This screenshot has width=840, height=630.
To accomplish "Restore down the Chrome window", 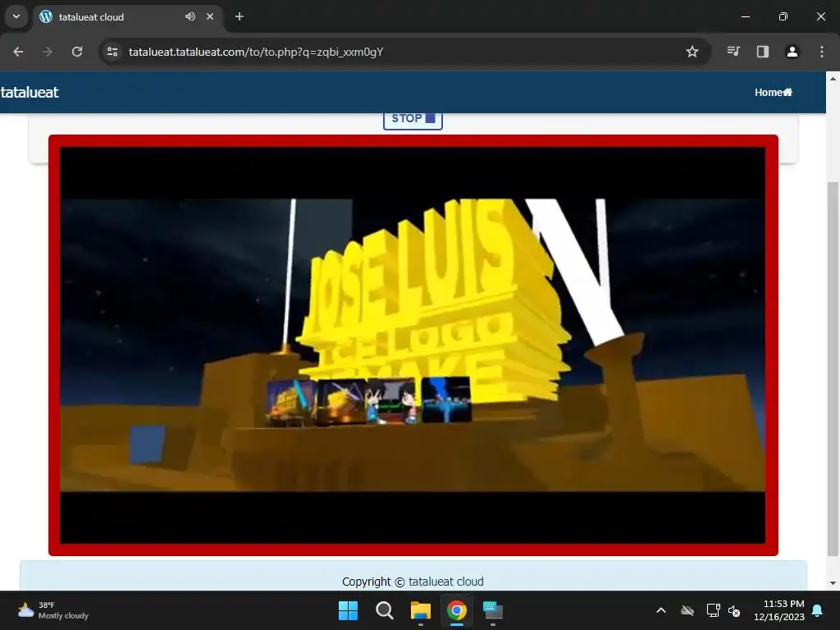I will pos(783,16).
